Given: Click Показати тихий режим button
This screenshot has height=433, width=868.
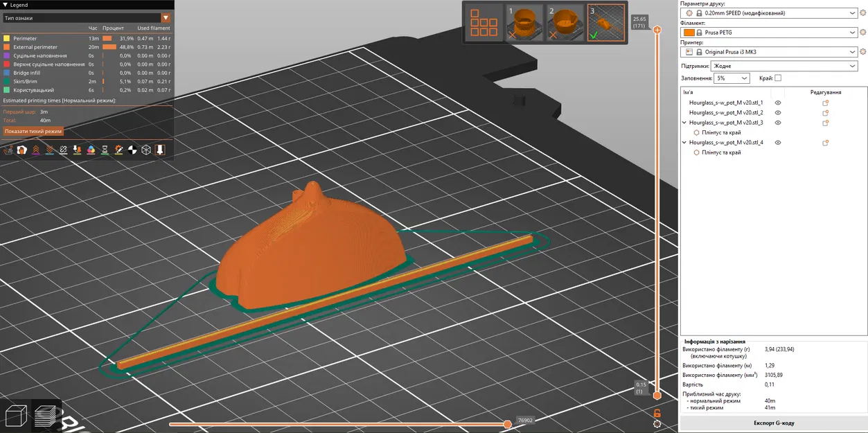Looking at the screenshot, I should pos(33,131).
